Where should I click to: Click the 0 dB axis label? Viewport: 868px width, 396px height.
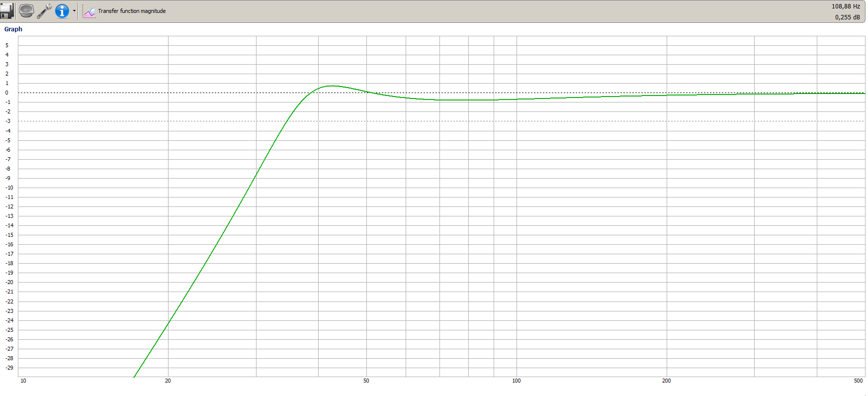pos(7,93)
